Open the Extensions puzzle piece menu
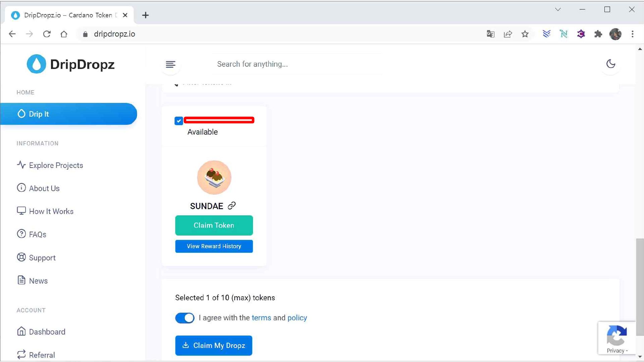Image resolution: width=644 pixels, height=362 pixels. click(598, 34)
